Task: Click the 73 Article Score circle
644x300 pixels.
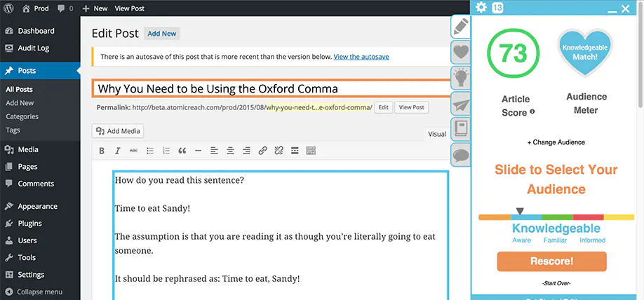Action: click(513, 53)
